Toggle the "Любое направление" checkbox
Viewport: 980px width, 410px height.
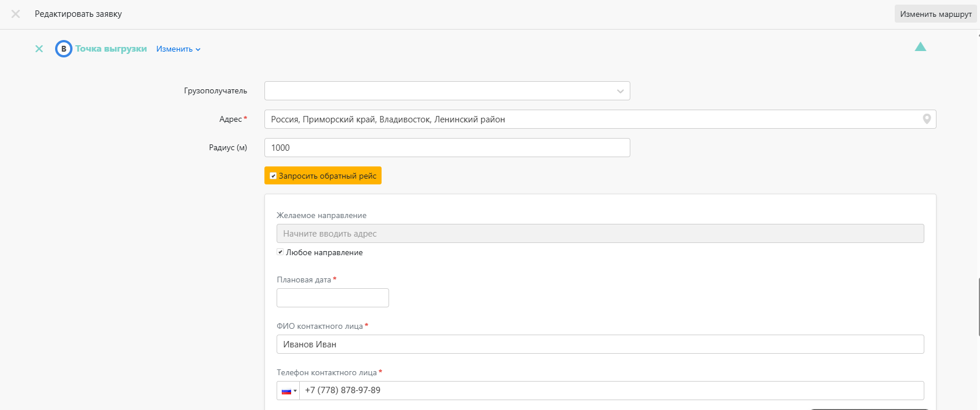pyautogui.click(x=280, y=252)
